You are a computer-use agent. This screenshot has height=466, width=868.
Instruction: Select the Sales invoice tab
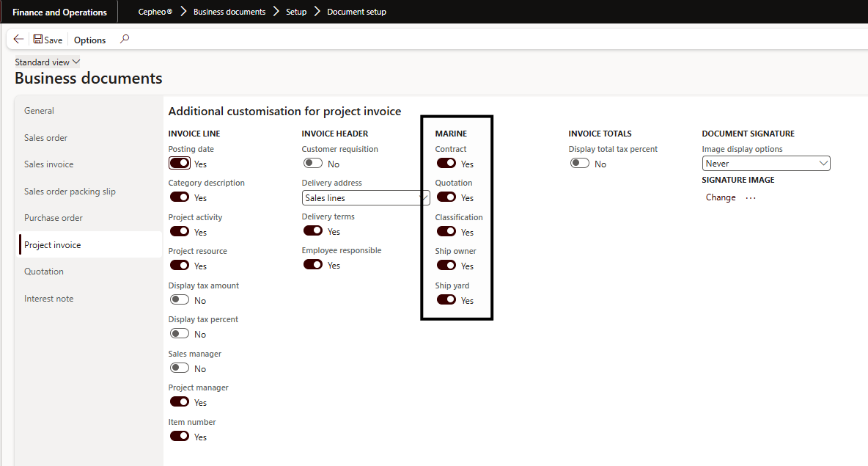49,164
